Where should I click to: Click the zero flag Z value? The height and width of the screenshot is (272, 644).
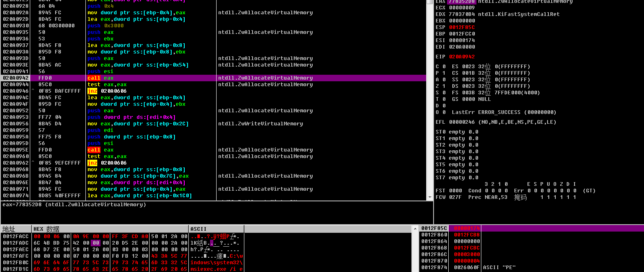pyautogui.click(x=444, y=86)
